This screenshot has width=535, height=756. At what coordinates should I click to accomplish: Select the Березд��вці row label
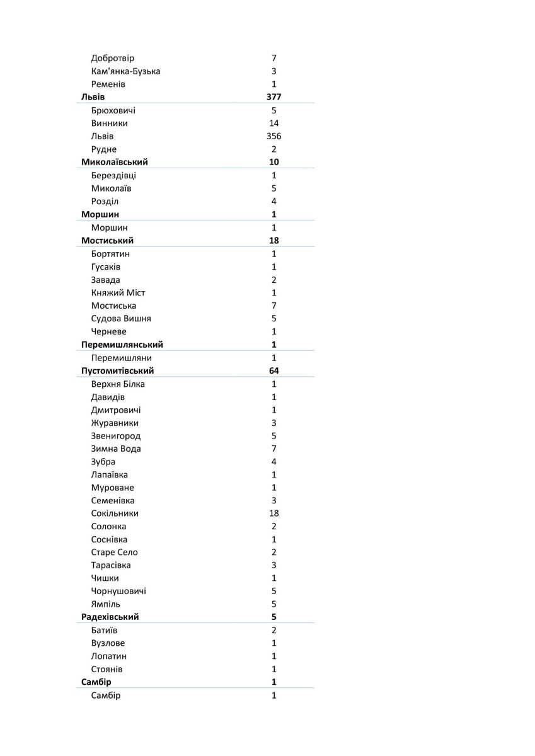point(113,176)
